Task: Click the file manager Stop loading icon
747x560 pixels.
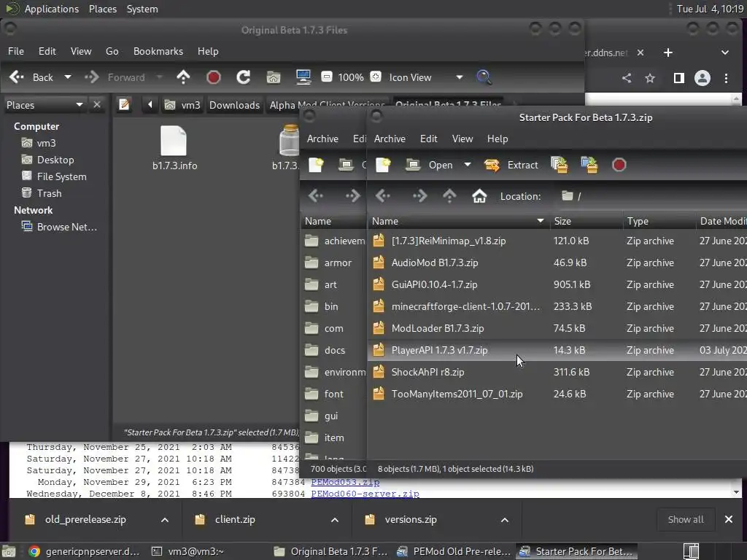Action: coord(214,77)
